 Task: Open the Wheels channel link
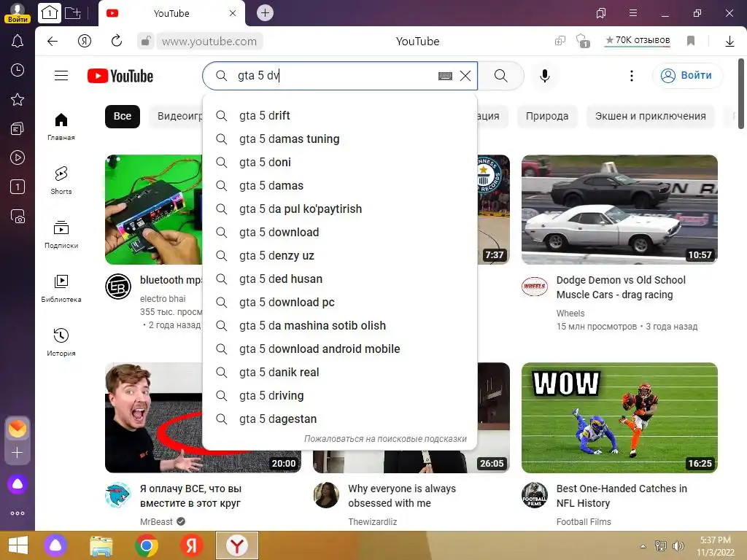(x=570, y=314)
